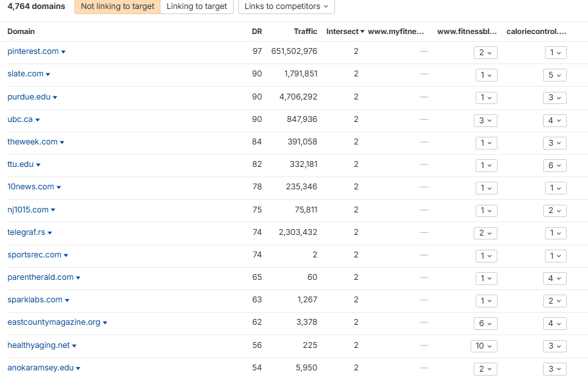Open the nj1015.com domain link
The image size is (588, 380).
[x=28, y=210]
